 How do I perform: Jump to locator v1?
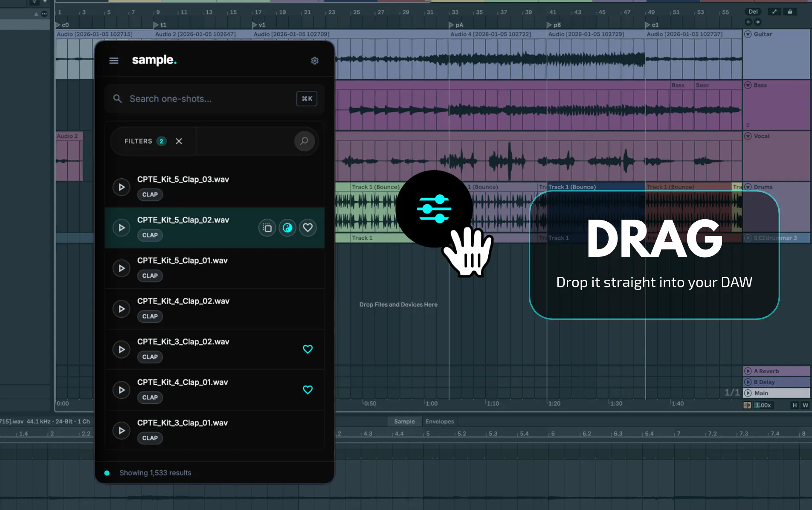click(258, 25)
